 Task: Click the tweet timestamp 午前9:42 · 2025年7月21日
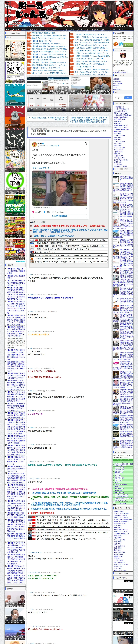tap(42, 208)
